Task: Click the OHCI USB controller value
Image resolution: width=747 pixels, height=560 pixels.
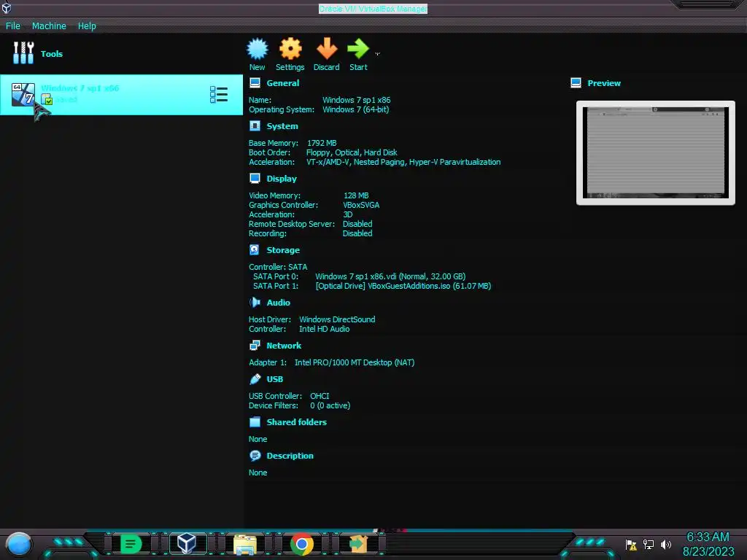Action: point(320,396)
